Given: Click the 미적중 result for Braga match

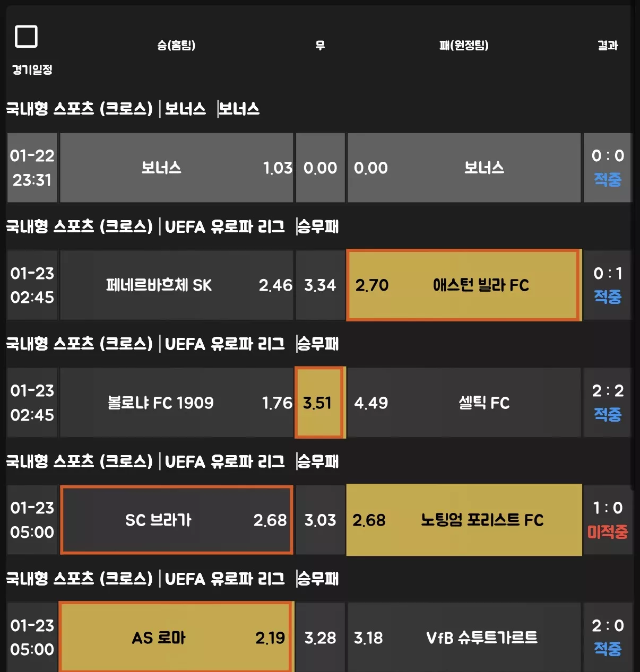Looking at the screenshot, I should 608,531.
